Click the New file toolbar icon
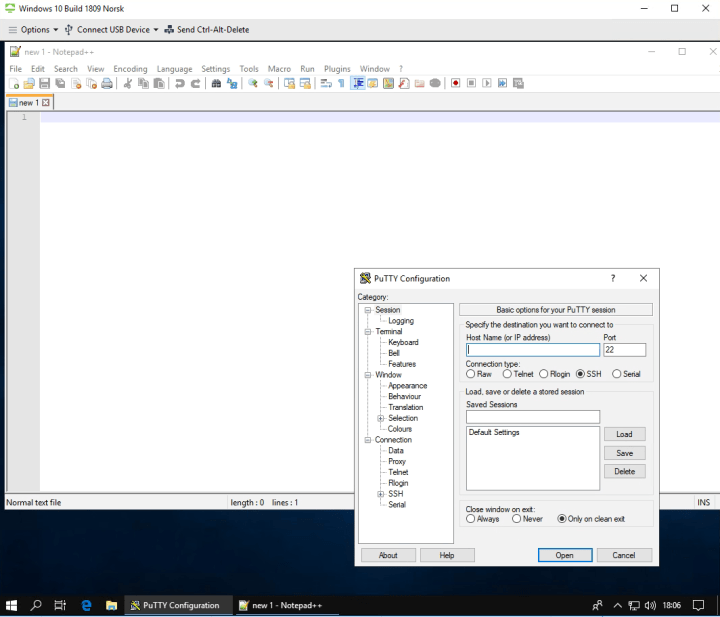 coord(14,84)
